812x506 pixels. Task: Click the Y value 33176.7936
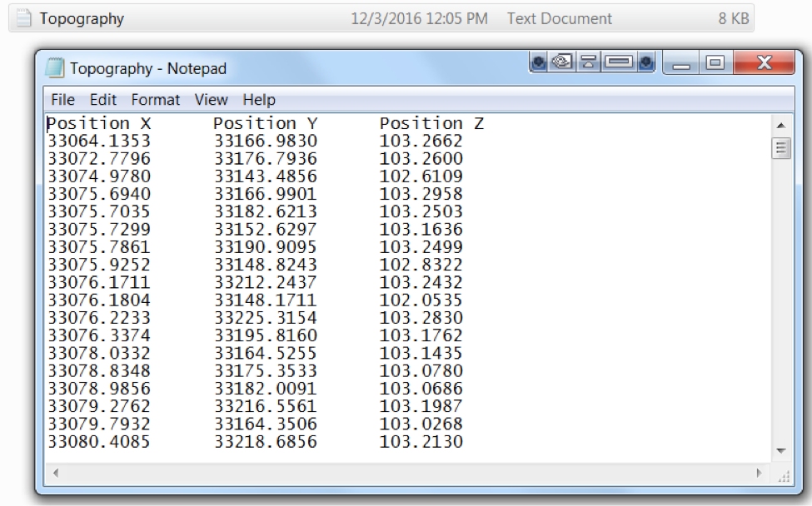point(266,158)
